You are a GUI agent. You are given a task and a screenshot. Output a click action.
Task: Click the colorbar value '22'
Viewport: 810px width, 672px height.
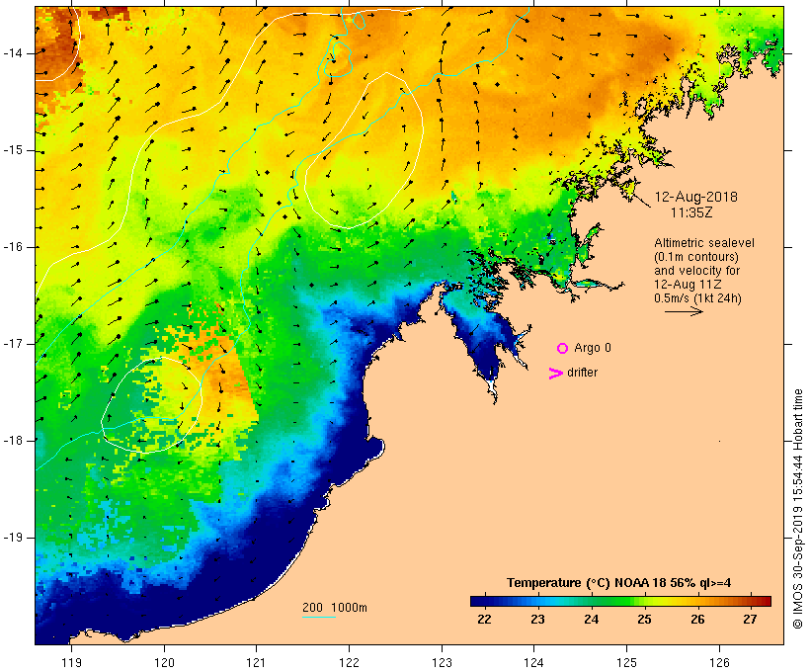point(485,619)
